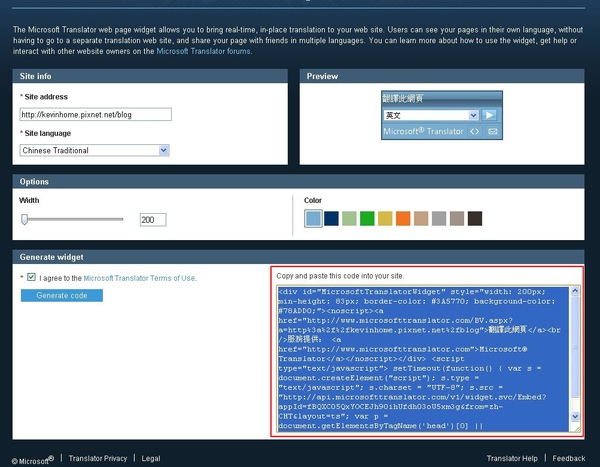The width and height of the screenshot is (600, 467).
Task: Select the orange color swatch
Action: point(403,219)
